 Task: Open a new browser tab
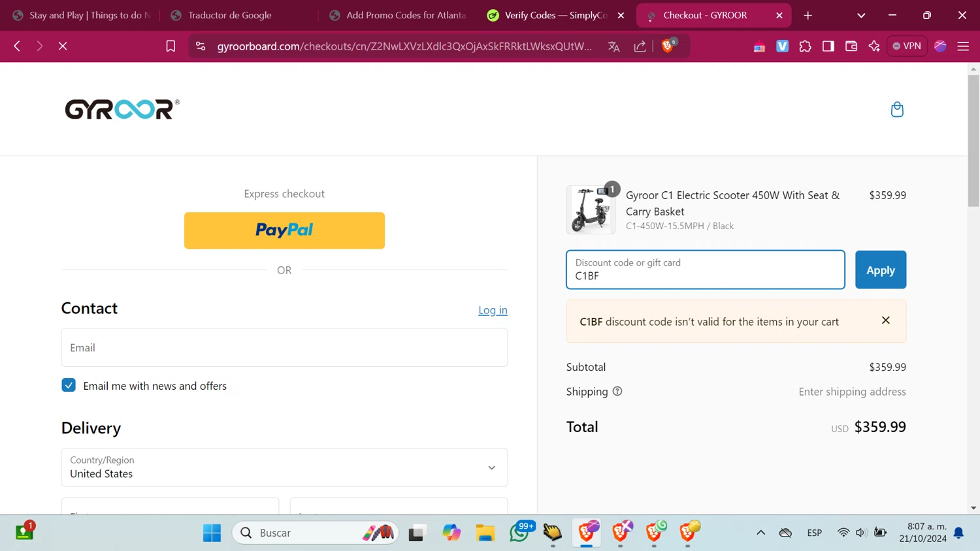pyautogui.click(x=808, y=15)
